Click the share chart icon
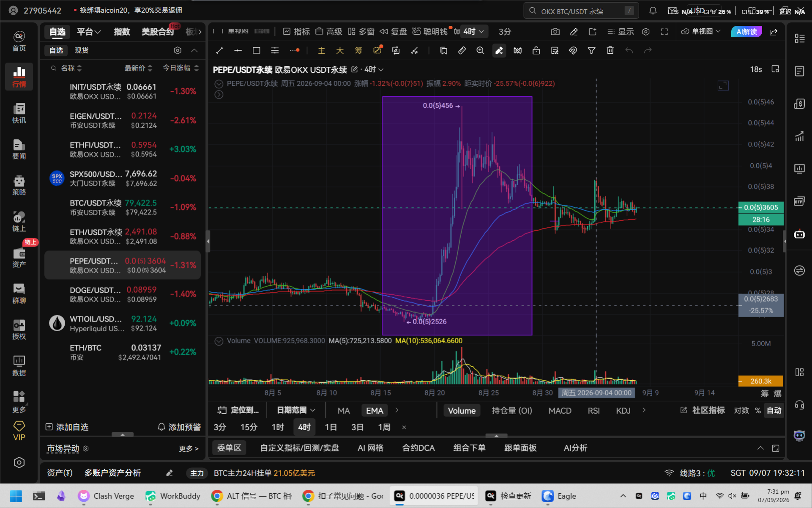The height and width of the screenshot is (508, 812). pos(774,32)
